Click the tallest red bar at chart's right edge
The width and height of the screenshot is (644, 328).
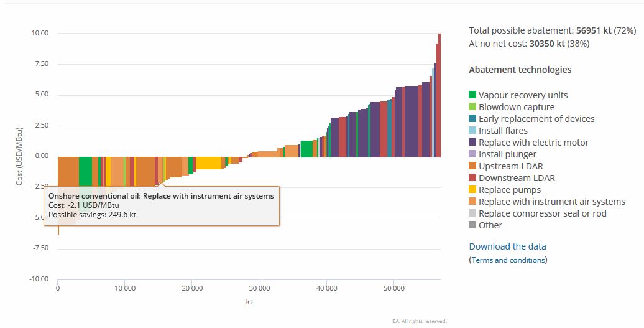point(439,93)
